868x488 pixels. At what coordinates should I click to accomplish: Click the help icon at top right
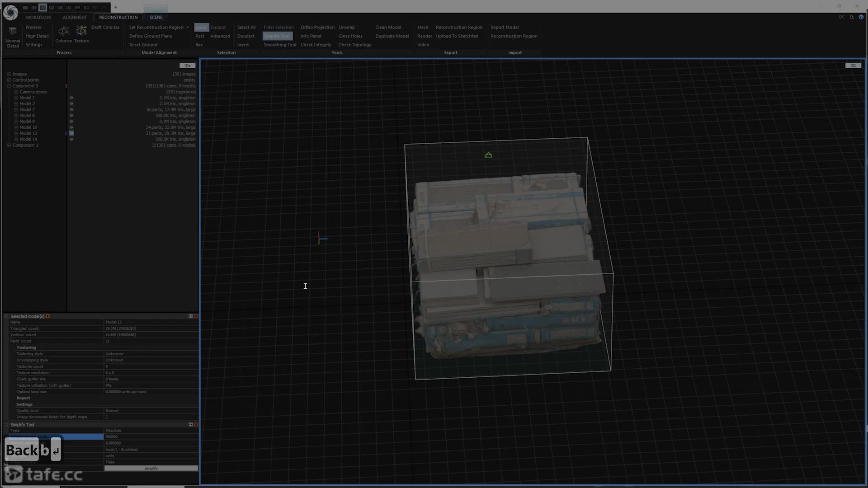pos(861,17)
